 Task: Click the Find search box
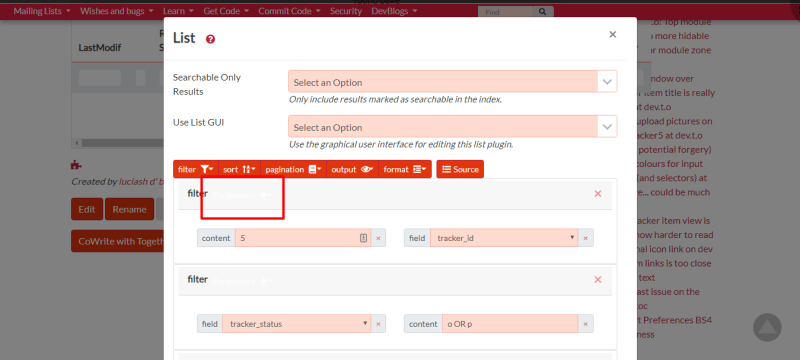click(x=505, y=12)
